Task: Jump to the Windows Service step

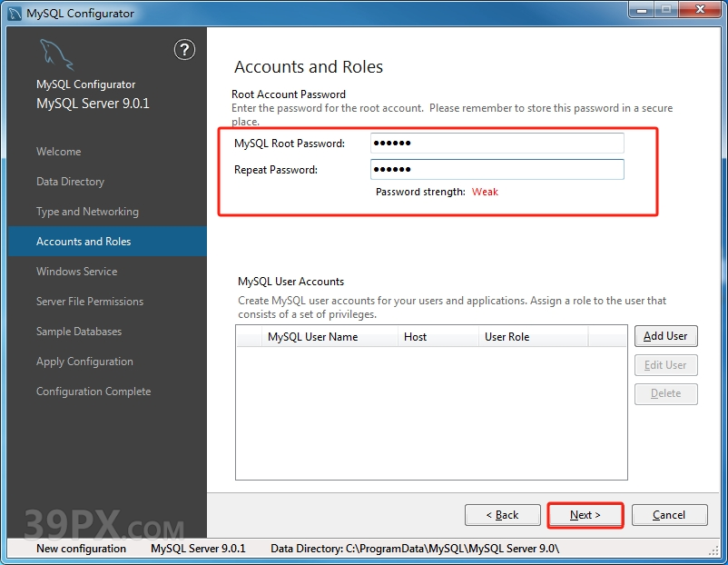Action: (x=76, y=272)
